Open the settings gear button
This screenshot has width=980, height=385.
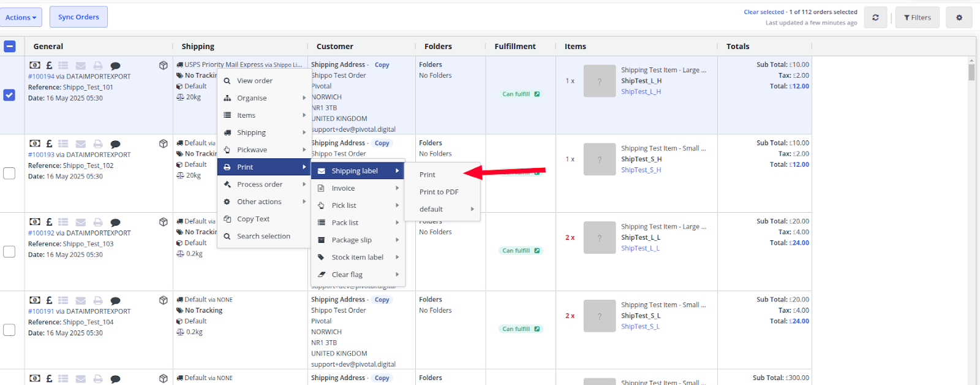pyautogui.click(x=959, y=17)
